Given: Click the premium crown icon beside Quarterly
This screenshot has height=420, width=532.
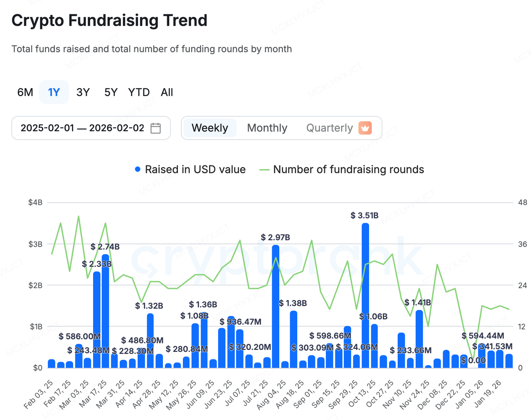Looking at the screenshot, I should pyautogui.click(x=365, y=128).
